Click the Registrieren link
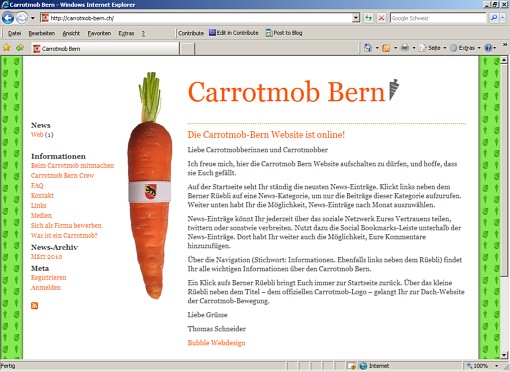The image size is (510, 372). 49,277
